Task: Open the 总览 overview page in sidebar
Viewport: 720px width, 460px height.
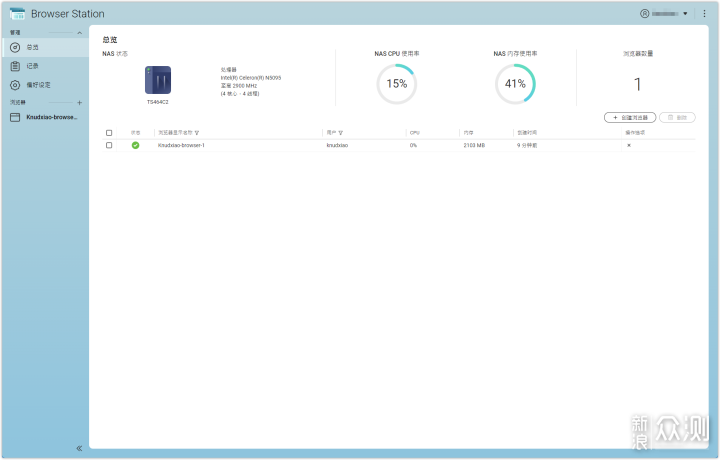Action: [x=32, y=47]
